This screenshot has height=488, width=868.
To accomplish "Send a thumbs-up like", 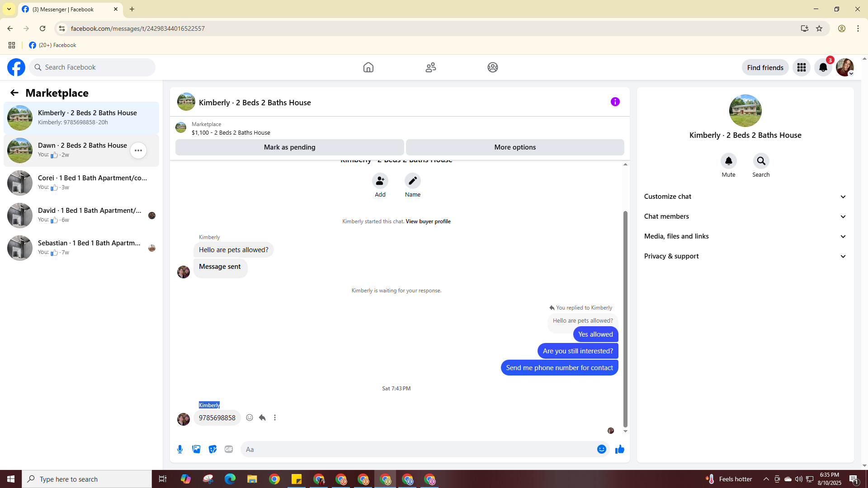I will pos(619,449).
